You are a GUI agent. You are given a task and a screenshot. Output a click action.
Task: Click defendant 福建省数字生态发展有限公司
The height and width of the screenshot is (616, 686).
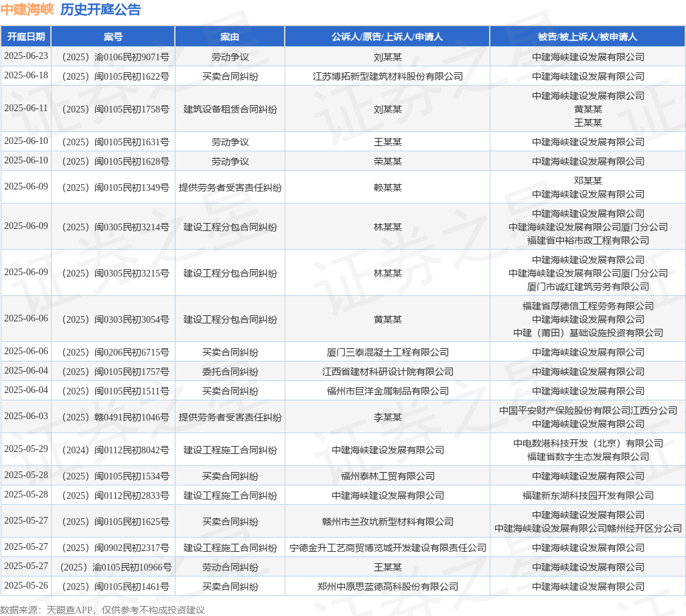pos(588,457)
